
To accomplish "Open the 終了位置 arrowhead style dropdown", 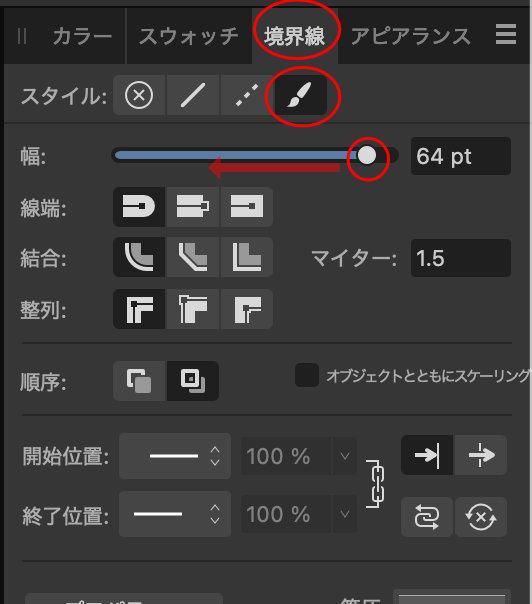I will (175, 514).
